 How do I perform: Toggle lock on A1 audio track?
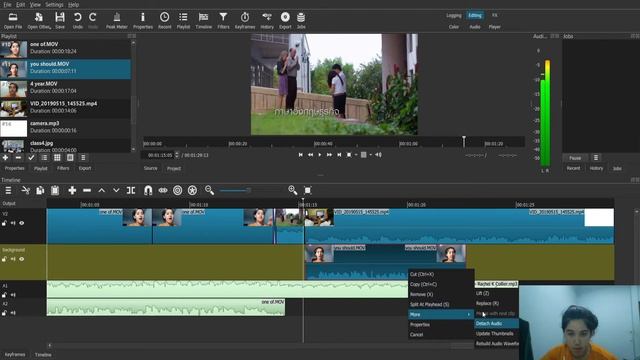(4, 295)
